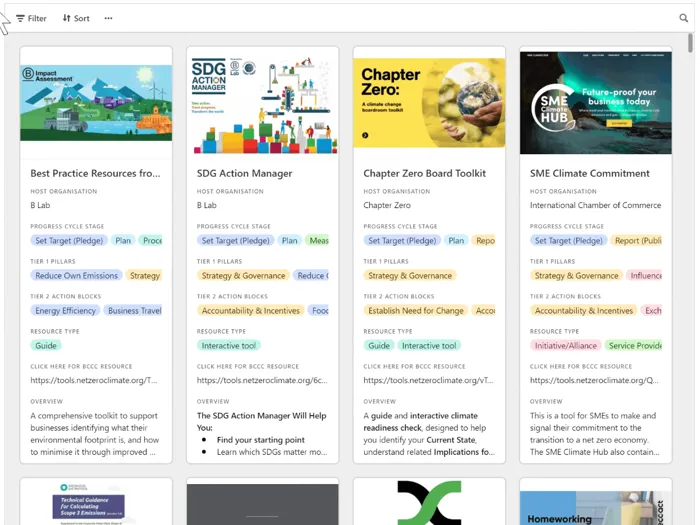Click the Business Travel tag
Viewport: 700px width, 525px height.
[x=133, y=311]
